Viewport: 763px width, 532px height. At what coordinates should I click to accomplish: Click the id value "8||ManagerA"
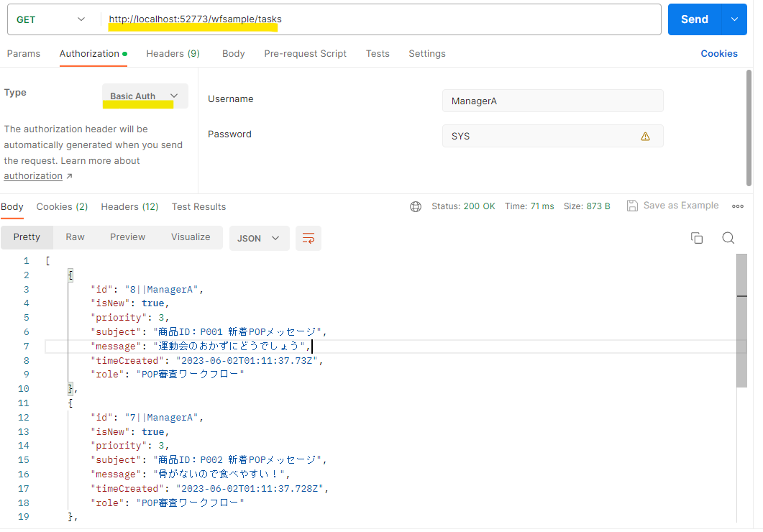coord(161,289)
